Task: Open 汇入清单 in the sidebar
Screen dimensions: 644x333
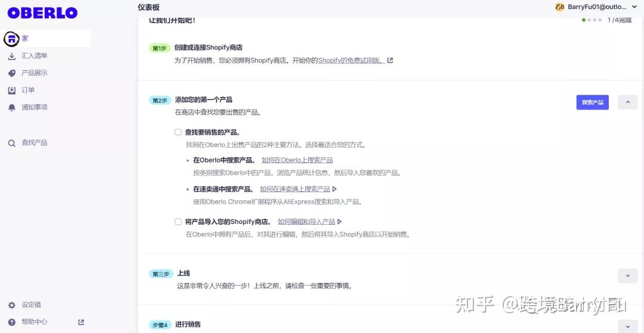Action: (x=35, y=56)
